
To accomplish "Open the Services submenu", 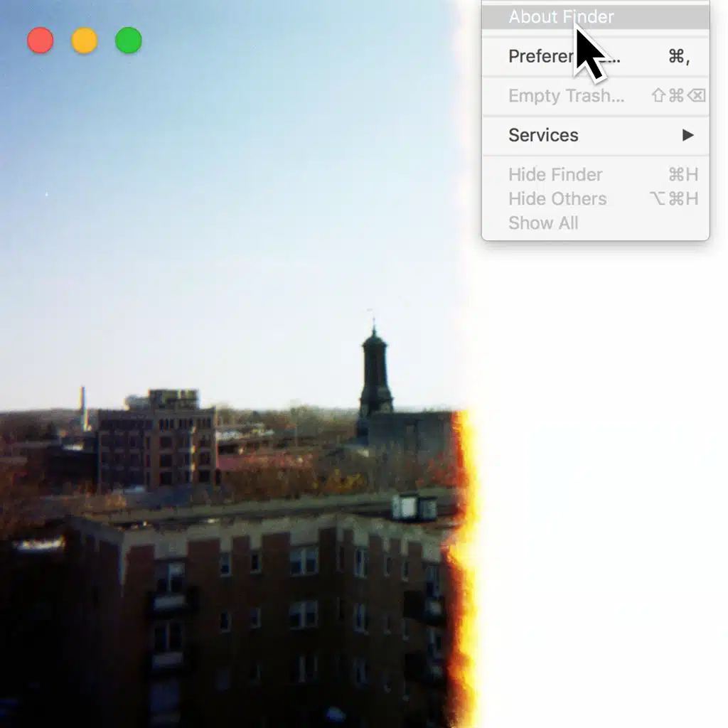I will (x=543, y=135).
